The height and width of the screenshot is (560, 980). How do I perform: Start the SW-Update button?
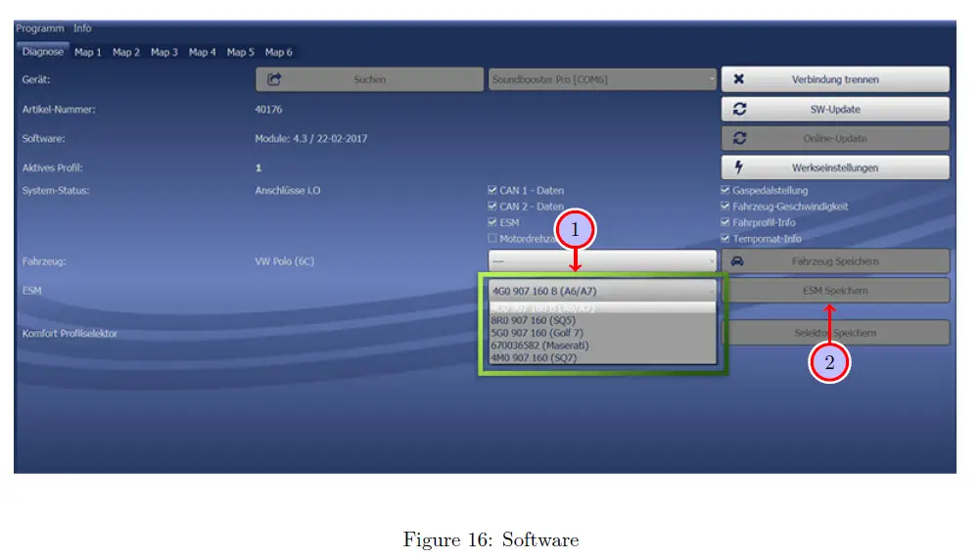click(x=835, y=109)
